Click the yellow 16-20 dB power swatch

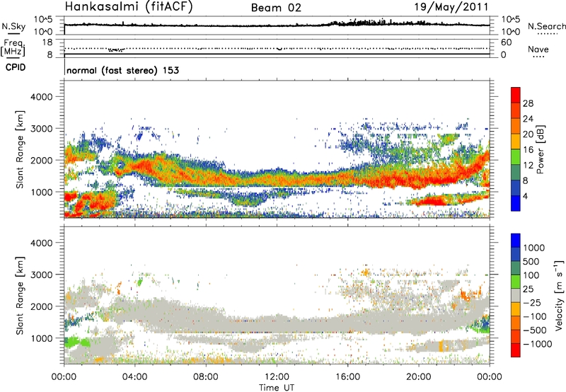pos(516,142)
